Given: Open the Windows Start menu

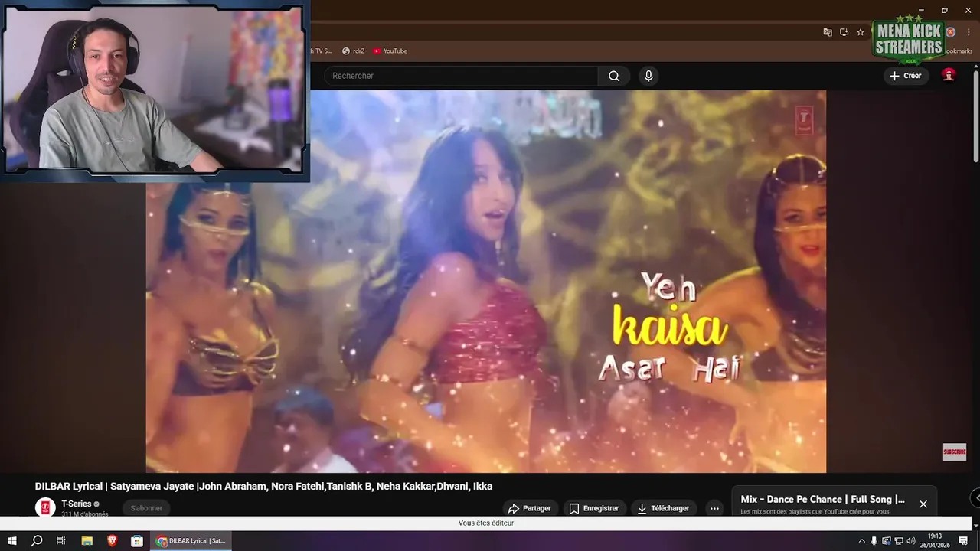Looking at the screenshot, I should coord(12,541).
